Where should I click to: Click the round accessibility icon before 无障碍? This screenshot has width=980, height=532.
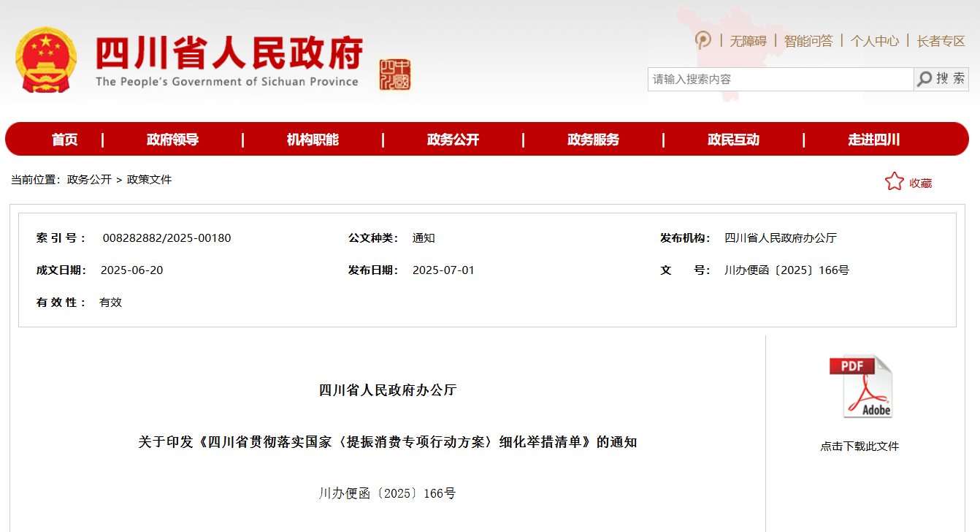703,39
